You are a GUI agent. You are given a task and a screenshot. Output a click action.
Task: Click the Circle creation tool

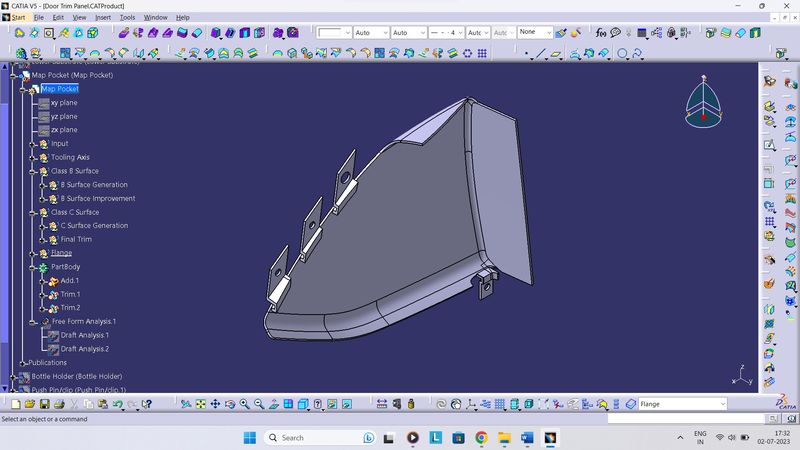[622, 53]
